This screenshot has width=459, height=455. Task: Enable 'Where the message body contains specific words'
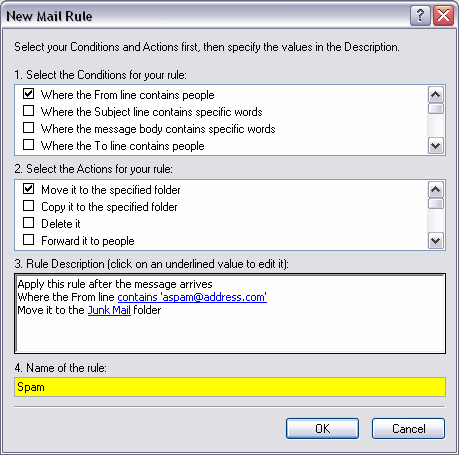pos(29,128)
